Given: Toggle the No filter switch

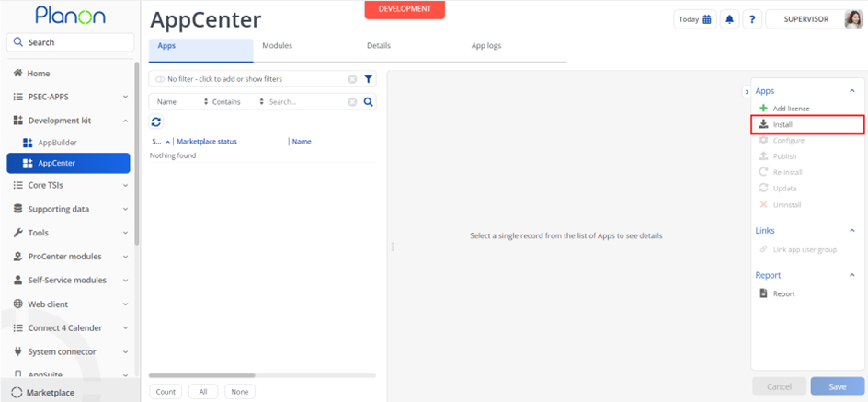Looking at the screenshot, I should [161, 79].
